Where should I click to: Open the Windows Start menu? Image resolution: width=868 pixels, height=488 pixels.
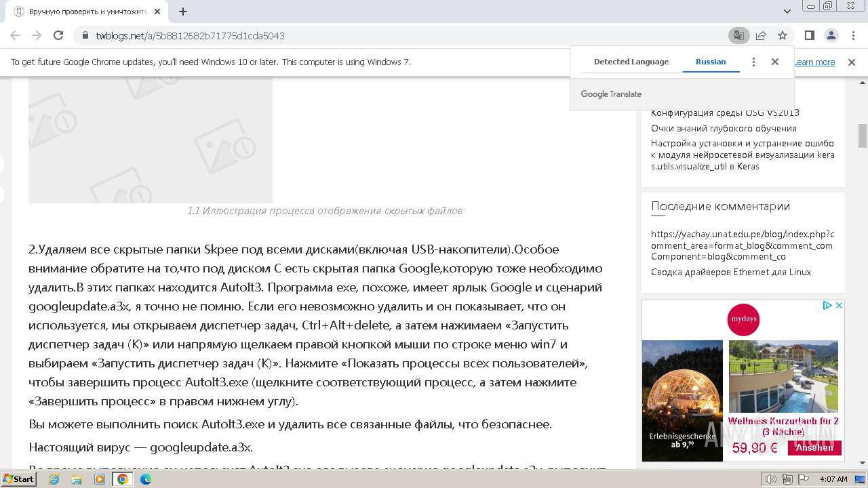pos(19,479)
